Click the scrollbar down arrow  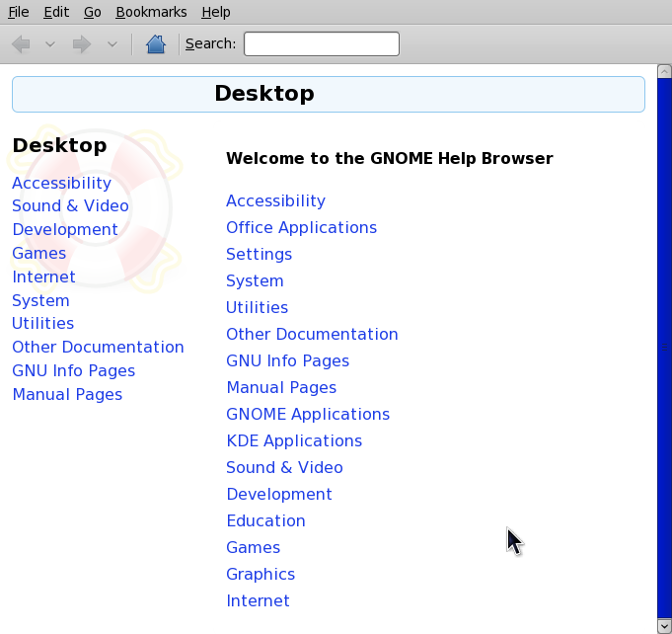pos(664,625)
